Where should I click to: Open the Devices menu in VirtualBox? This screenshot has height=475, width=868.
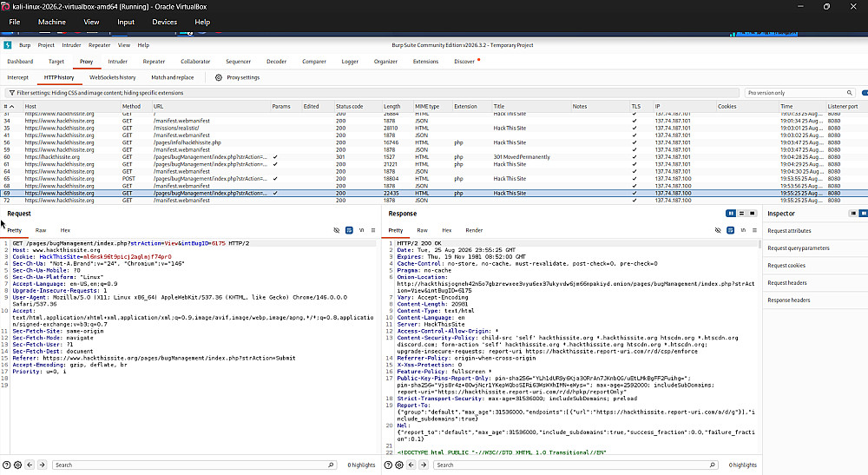point(164,23)
